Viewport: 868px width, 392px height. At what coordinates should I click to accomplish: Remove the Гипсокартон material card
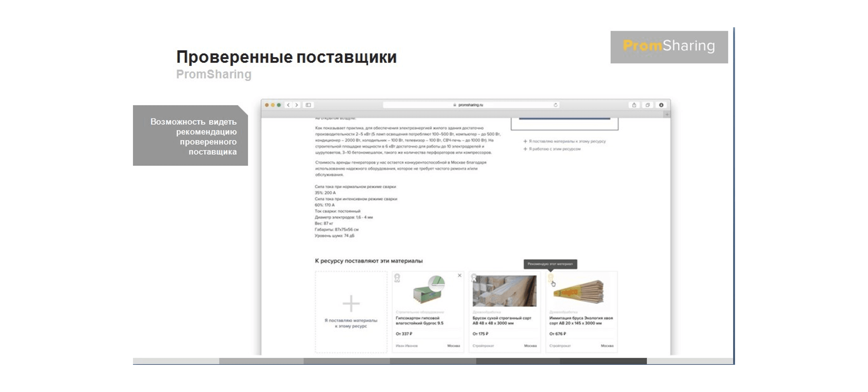pos(460,275)
